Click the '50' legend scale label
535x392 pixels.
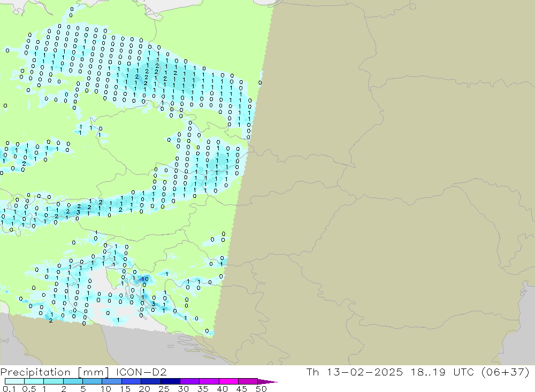(261, 389)
